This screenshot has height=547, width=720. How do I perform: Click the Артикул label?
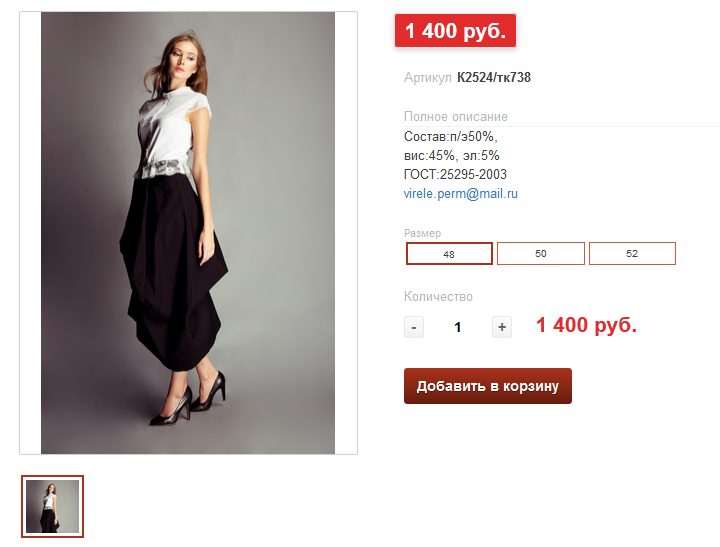point(427,78)
